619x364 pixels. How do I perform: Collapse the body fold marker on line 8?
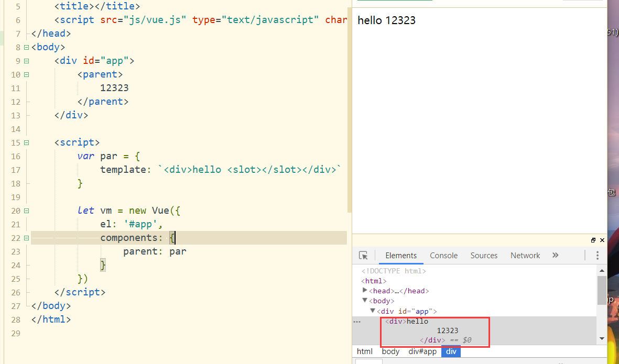click(26, 47)
